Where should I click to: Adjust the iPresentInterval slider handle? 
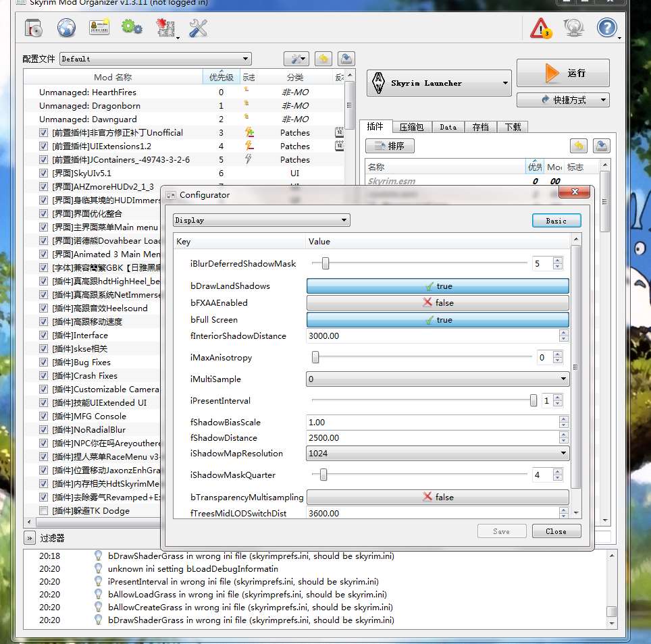(x=533, y=400)
